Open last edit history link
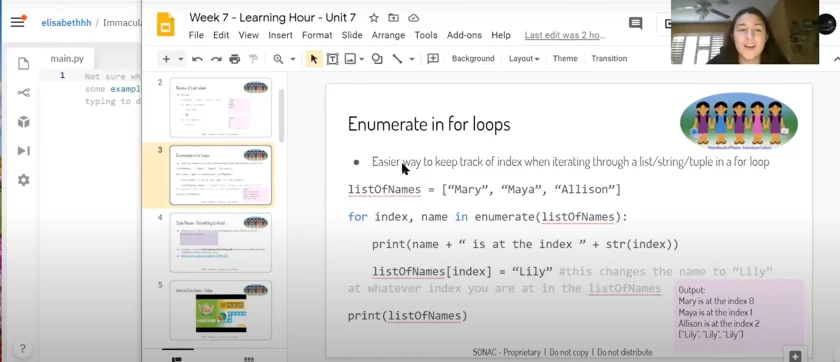The height and width of the screenshot is (362, 840). coord(565,35)
